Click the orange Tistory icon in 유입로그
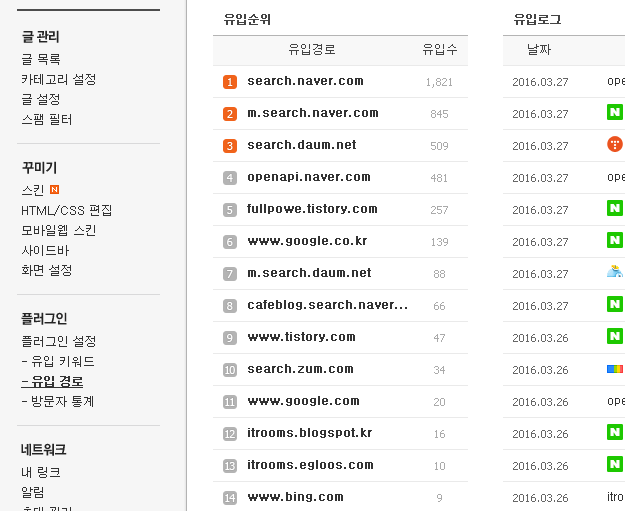Image resolution: width=625 pixels, height=511 pixels. 615,144
